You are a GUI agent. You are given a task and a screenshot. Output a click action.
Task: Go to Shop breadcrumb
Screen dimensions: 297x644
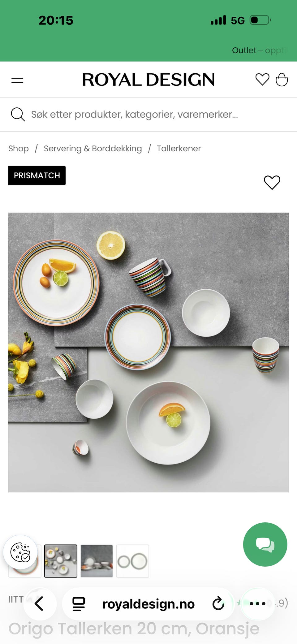19,149
